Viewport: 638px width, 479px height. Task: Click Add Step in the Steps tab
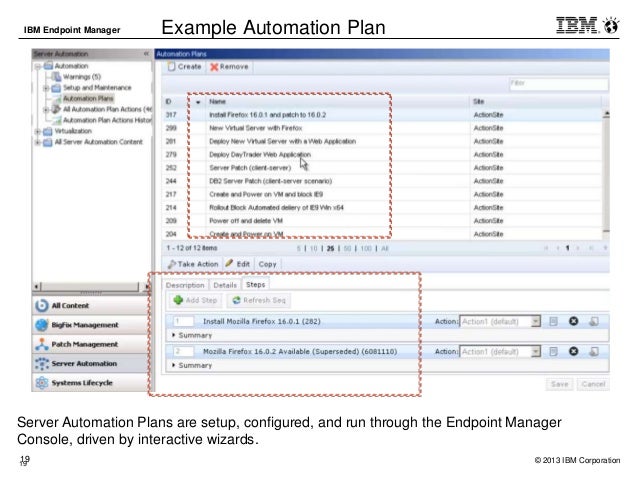(x=195, y=300)
